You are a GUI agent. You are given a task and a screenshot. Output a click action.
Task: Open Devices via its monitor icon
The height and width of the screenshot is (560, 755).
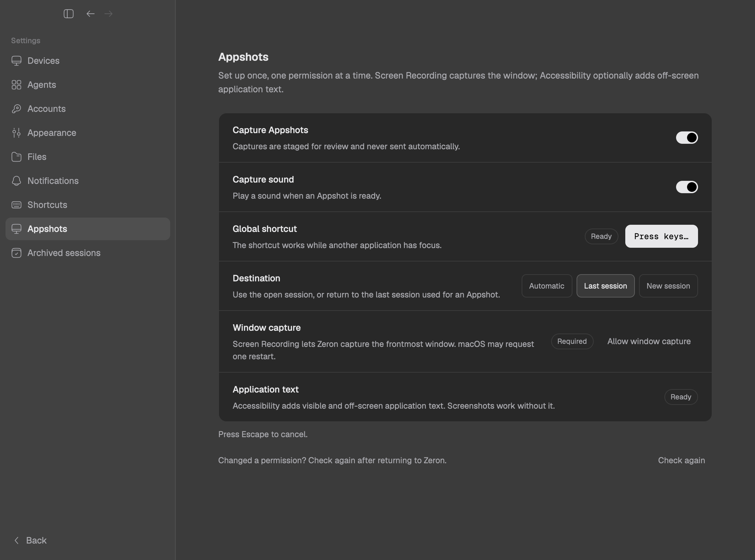pos(16,61)
